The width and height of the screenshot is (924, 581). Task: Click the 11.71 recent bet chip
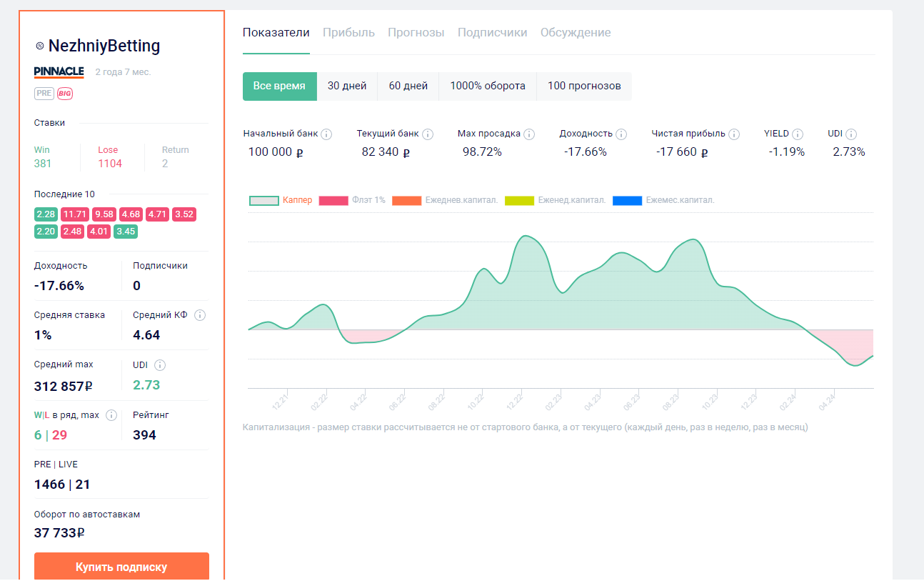pyautogui.click(x=75, y=214)
